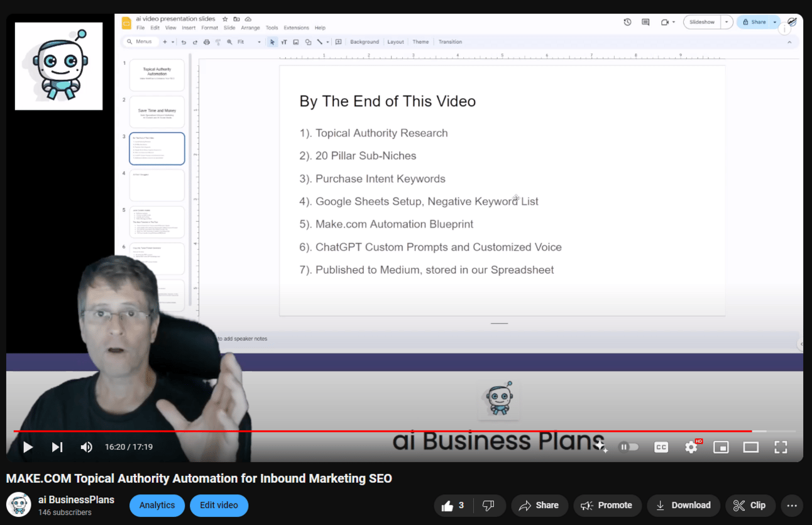
Task: Click the AI sparkle icon in player
Action: [601, 446]
